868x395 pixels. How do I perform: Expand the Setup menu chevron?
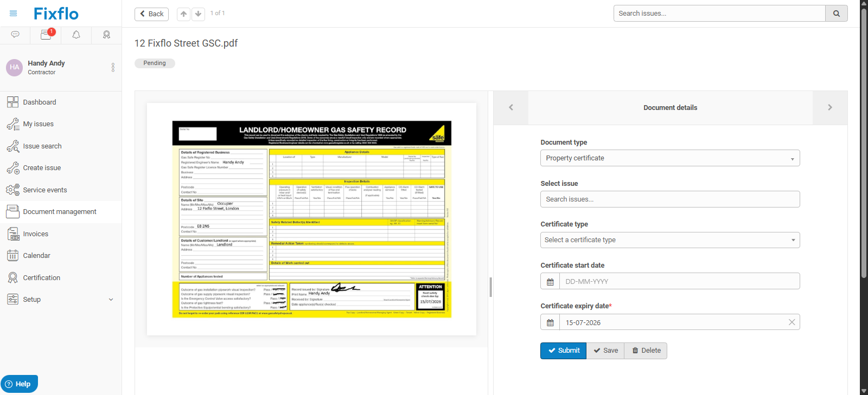tap(111, 300)
